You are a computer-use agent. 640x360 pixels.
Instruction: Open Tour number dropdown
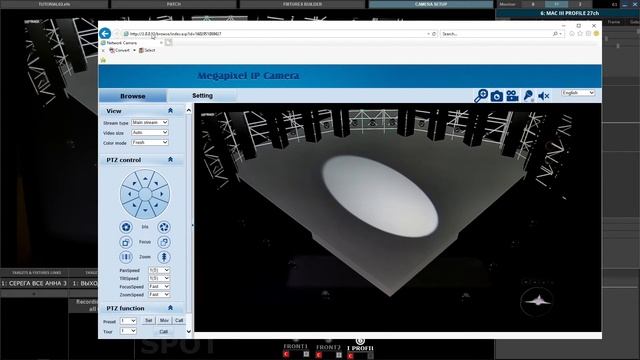[128, 331]
